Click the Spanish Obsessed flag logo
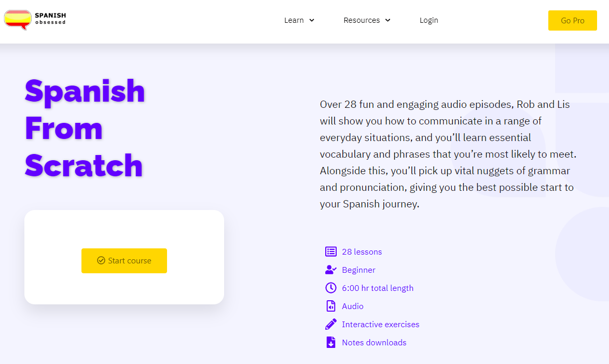Image resolution: width=609 pixels, height=364 pixels. (18, 20)
